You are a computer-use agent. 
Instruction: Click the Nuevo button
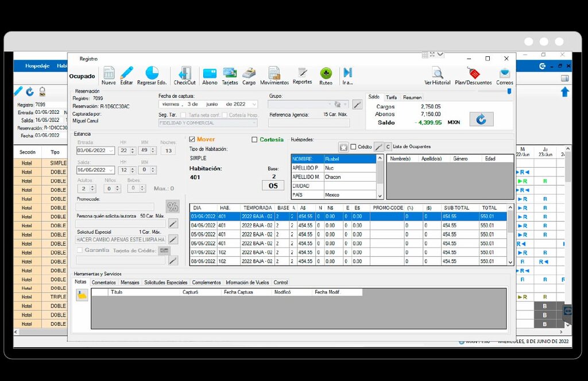click(x=109, y=76)
